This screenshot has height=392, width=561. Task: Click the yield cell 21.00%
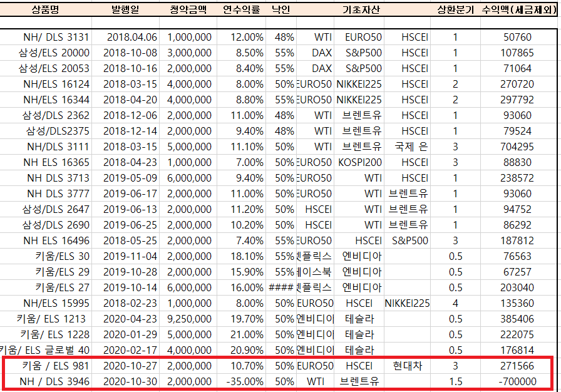pyautogui.click(x=241, y=335)
